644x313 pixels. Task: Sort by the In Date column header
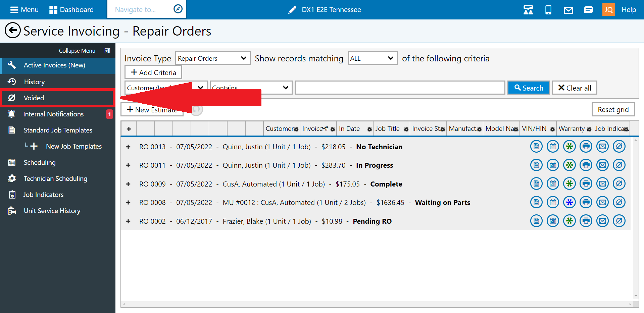coord(349,128)
